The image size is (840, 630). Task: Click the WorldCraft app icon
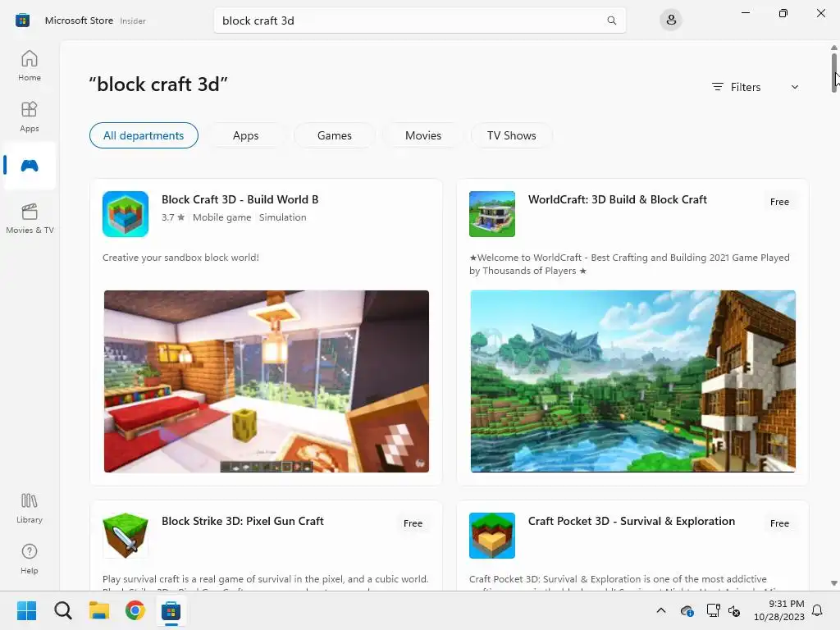[492, 214]
